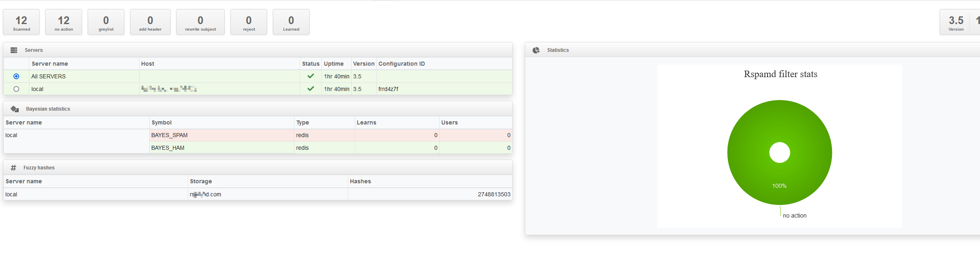980x280 pixels.
Task: Select the All SERVERS radio button
Action: 16,76
